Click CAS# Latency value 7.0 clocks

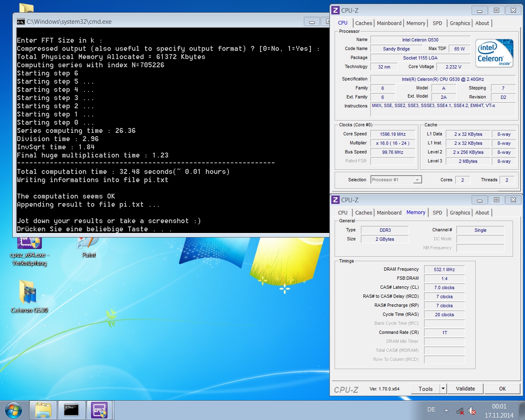[444, 288]
